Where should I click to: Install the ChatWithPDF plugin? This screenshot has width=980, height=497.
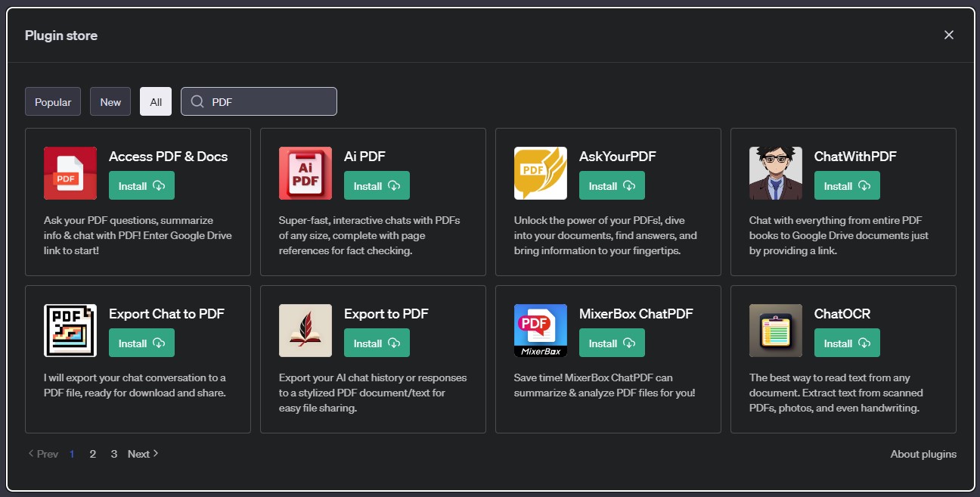[847, 186]
